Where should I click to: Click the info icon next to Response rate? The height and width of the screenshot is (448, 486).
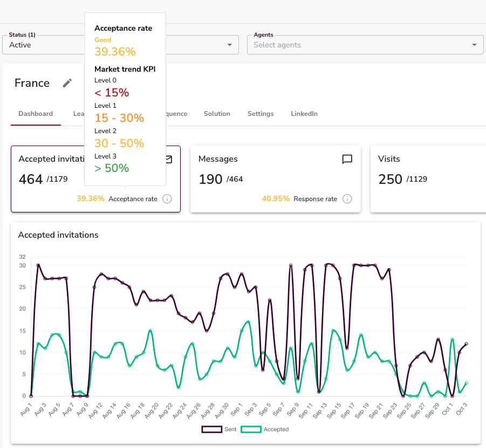[x=347, y=199]
